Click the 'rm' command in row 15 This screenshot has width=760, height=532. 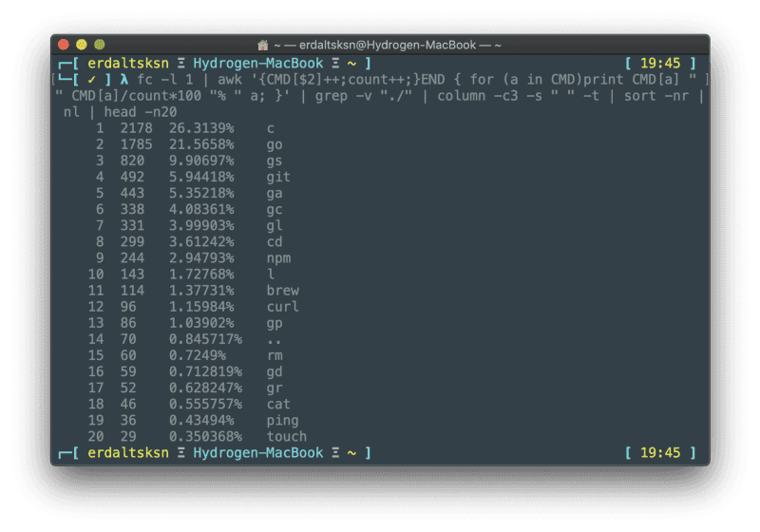pyautogui.click(x=275, y=356)
